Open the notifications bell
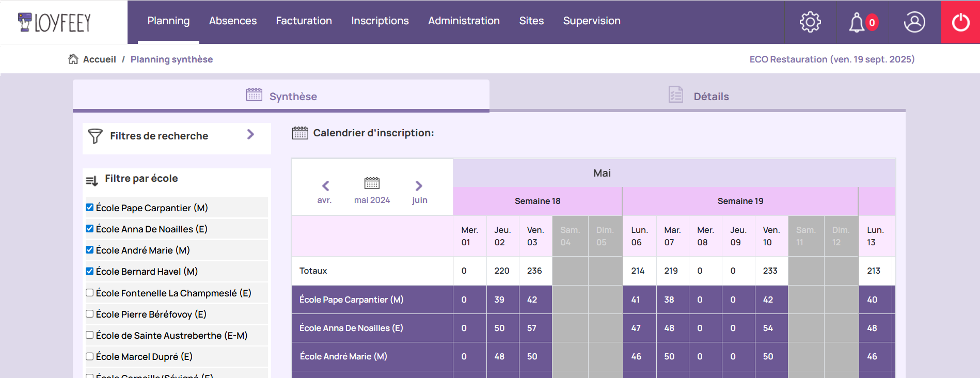This screenshot has width=980, height=378. [x=857, y=22]
